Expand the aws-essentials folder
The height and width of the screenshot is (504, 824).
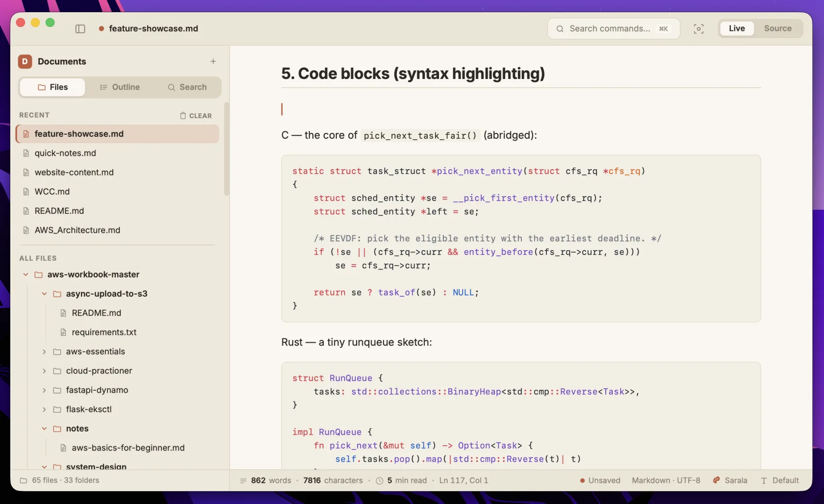(x=44, y=352)
